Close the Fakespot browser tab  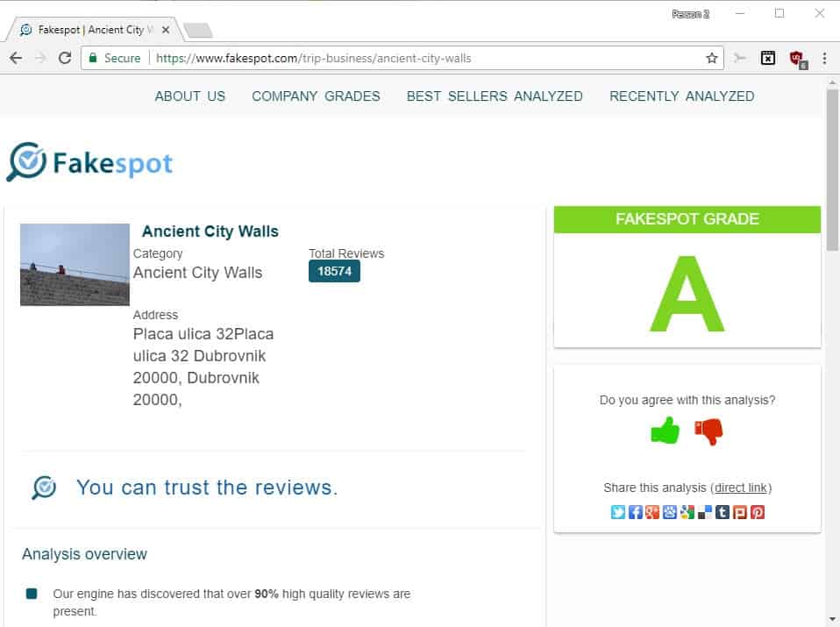point(166,30)
